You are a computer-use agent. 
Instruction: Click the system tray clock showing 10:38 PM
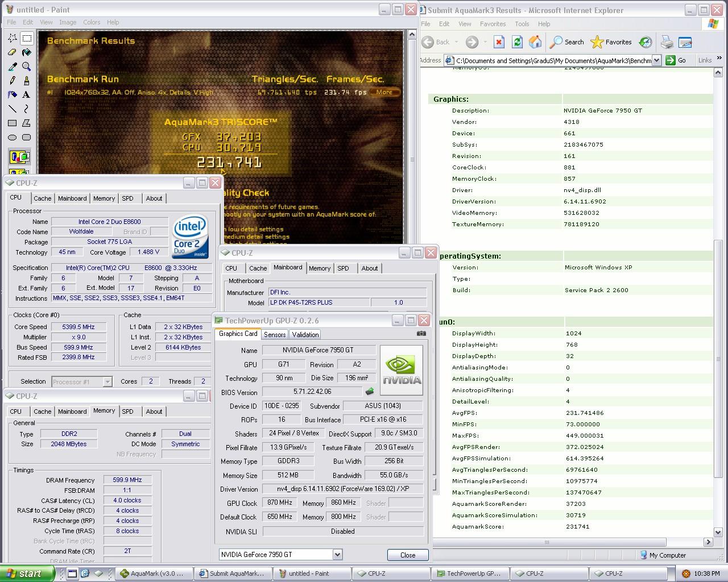(707, 573)
